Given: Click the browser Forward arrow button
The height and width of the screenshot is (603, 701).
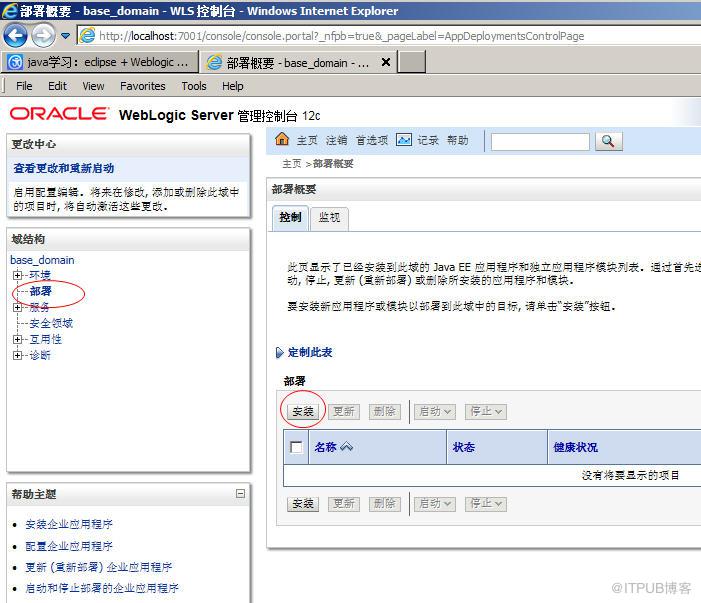Looking at the screenshot, I should tap(43, 35).
